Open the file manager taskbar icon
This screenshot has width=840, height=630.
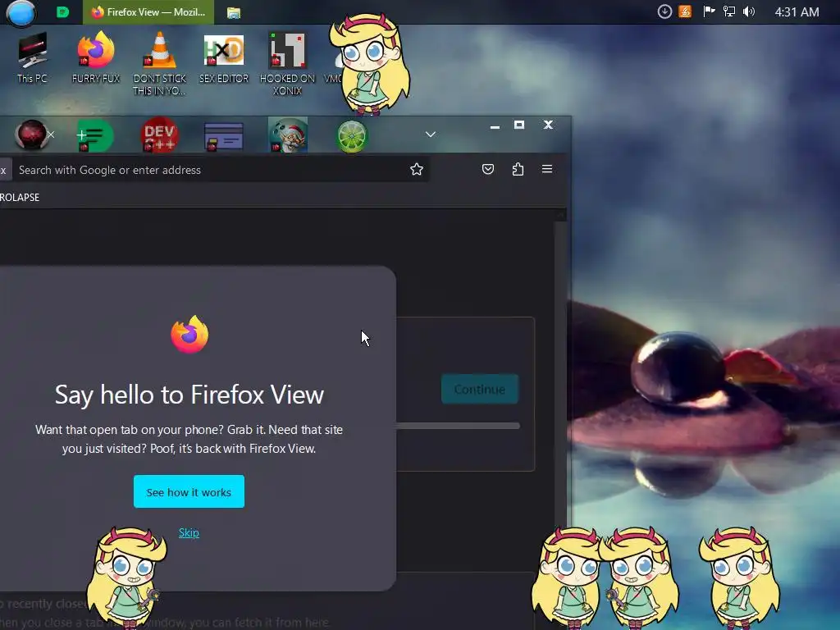tap(234, 12)
